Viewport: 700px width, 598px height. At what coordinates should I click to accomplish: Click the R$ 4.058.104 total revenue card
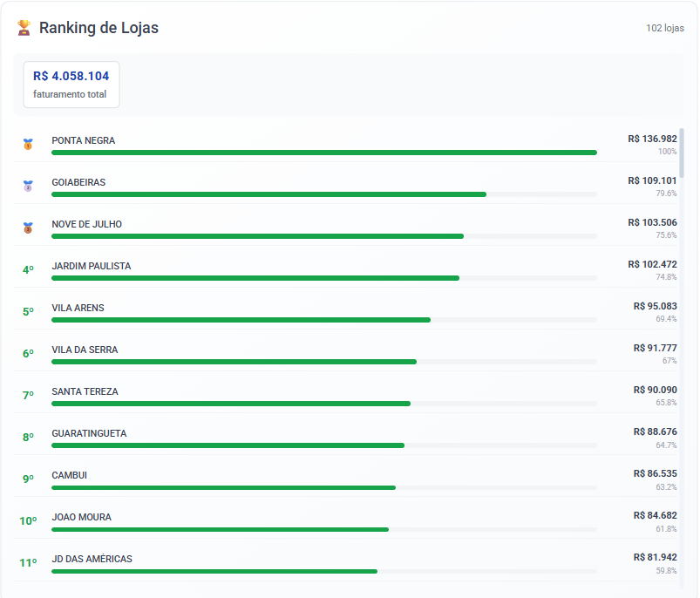point(71,84)
